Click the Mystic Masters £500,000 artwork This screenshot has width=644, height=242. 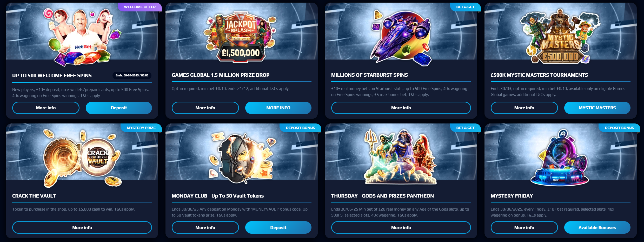click(x=560, y=36)
